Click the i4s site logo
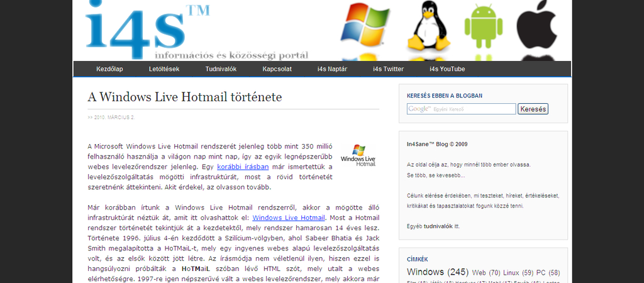This screenshot has width=644, height=283. 148,29
